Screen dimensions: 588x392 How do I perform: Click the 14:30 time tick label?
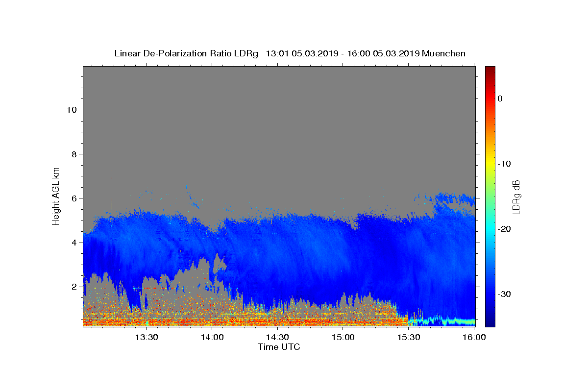(277, 337)
